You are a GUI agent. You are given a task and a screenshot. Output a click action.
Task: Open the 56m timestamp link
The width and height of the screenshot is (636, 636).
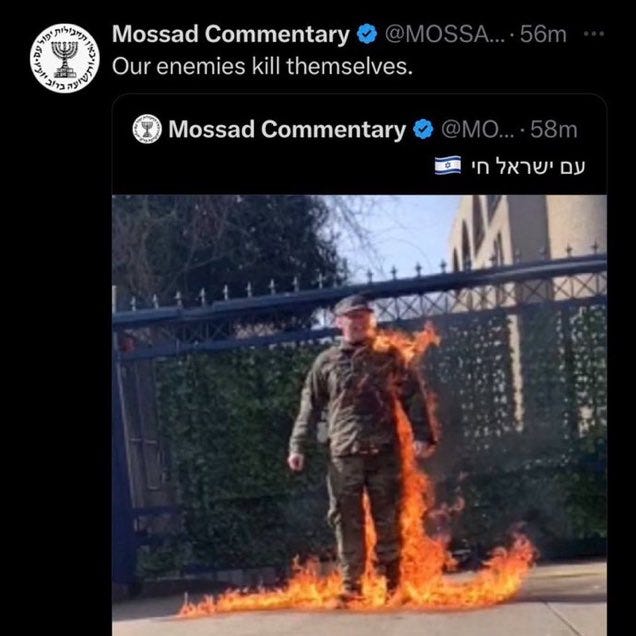543,34
